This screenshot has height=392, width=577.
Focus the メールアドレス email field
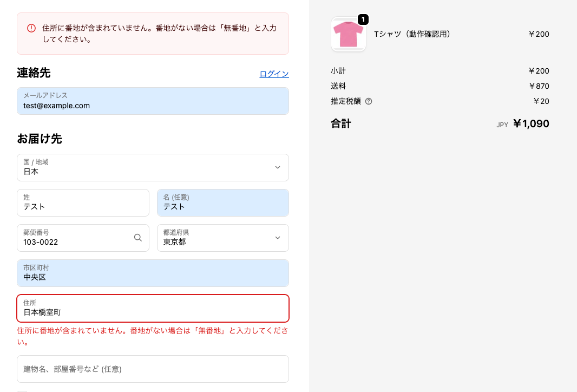coord(153,101)
